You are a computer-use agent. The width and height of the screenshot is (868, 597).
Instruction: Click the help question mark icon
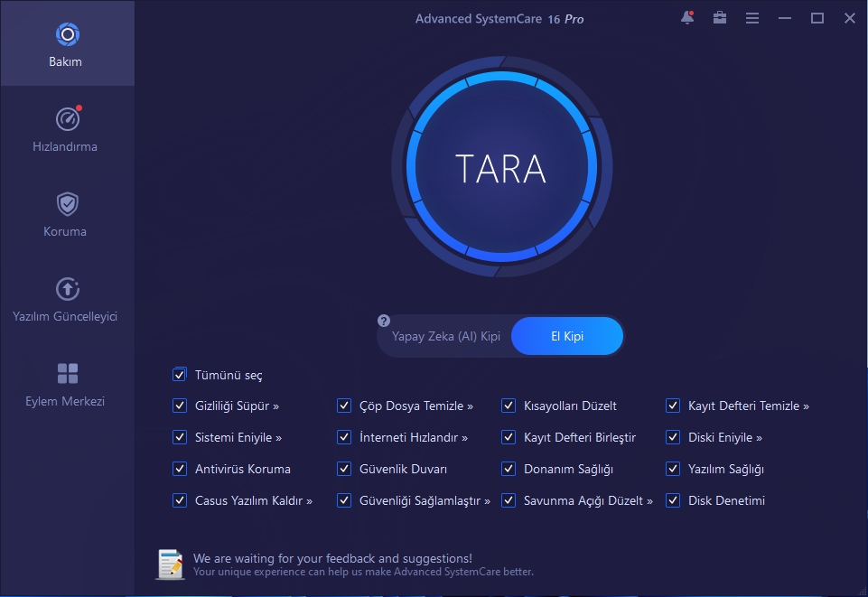(x=384, y=321)
